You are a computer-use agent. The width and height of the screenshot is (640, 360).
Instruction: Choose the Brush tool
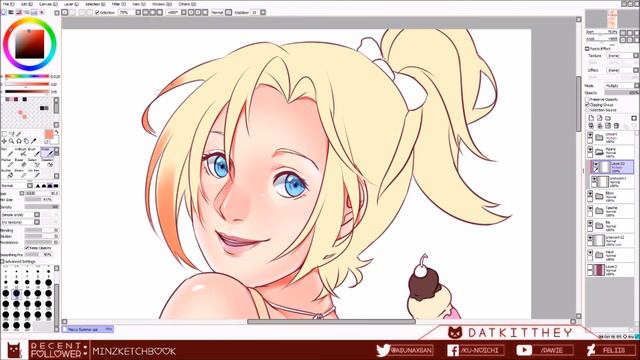pos(33,152)
